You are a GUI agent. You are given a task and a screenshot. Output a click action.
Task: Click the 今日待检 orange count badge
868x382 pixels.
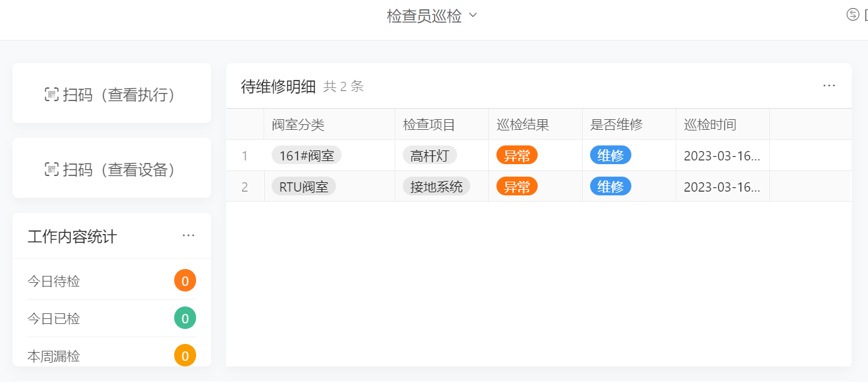click(x=185, y=281)
